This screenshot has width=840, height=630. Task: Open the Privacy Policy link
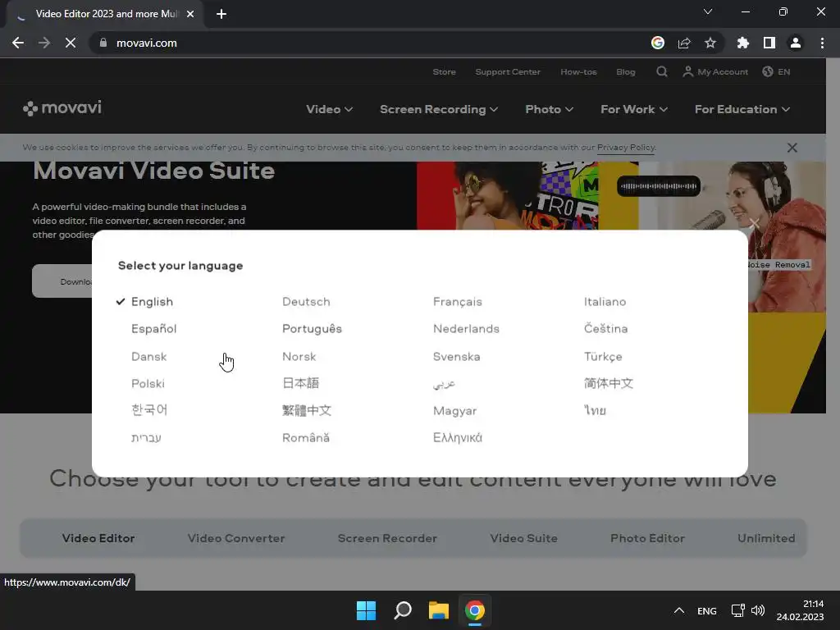point(626,148)
